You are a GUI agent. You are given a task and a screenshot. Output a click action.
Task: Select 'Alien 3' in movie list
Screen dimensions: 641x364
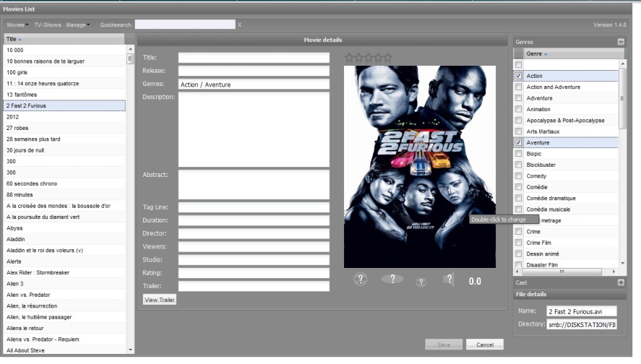pos(64,284)
